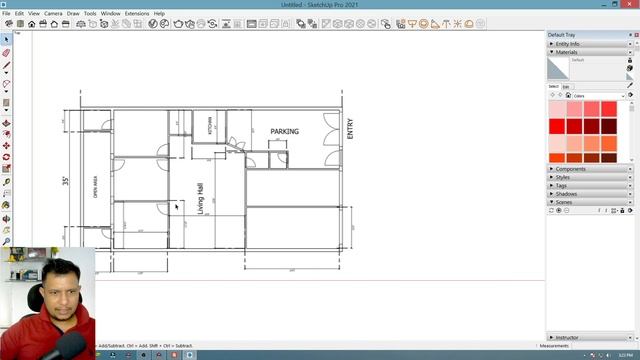Click the SketchUp icon in the taskbar
Screen dimensions: 640x360
190,355
